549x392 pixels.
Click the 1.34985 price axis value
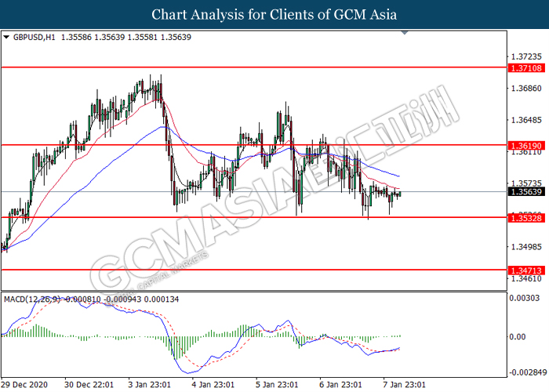tap(526, 247)
